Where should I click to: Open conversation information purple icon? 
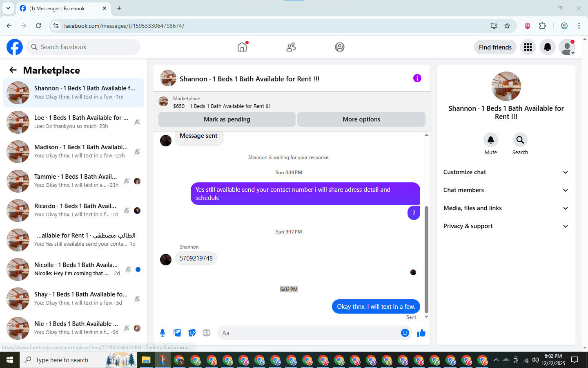point(417,78)
